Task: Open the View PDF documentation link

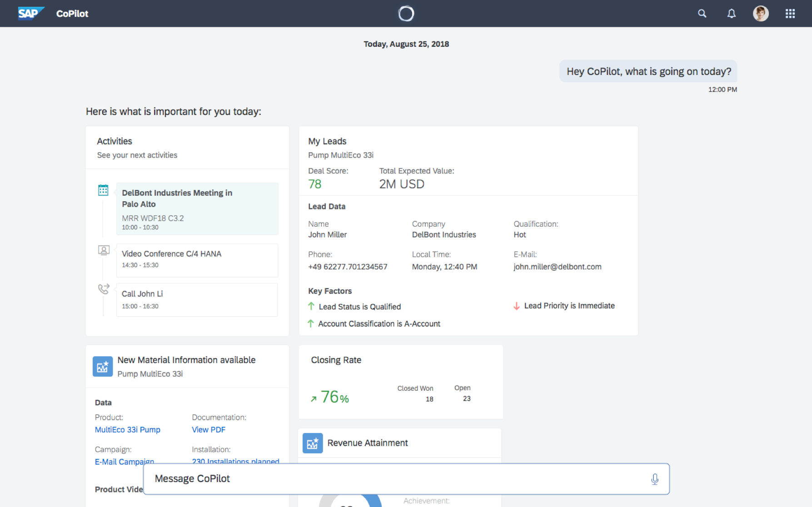Action: coord(208,430)
